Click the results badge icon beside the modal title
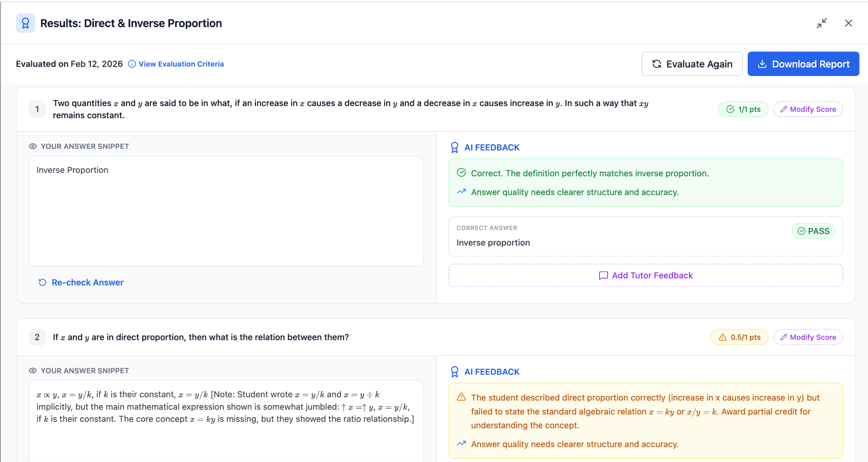The image size is (868, 462). coord(25,23)
